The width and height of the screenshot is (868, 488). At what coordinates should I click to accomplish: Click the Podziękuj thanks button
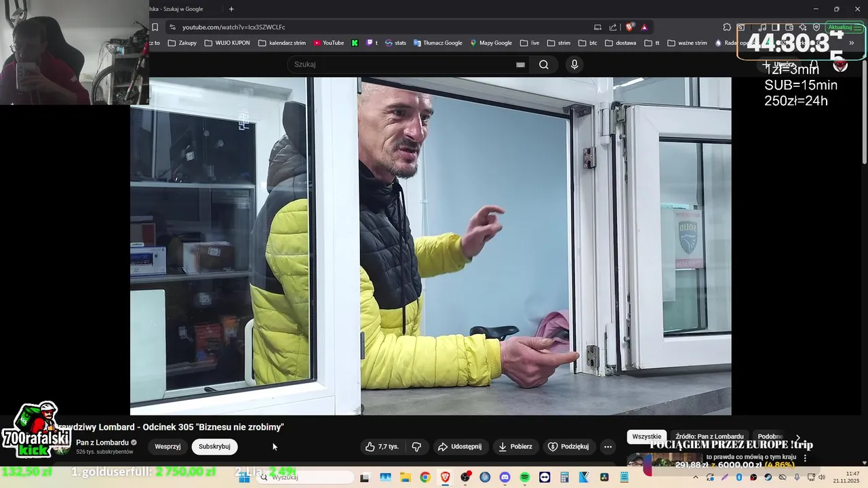coord(568,447)
